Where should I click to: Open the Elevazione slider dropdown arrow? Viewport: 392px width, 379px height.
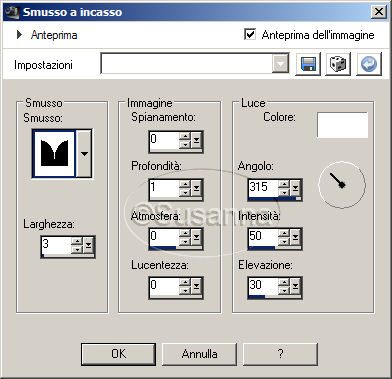point(295,287)
